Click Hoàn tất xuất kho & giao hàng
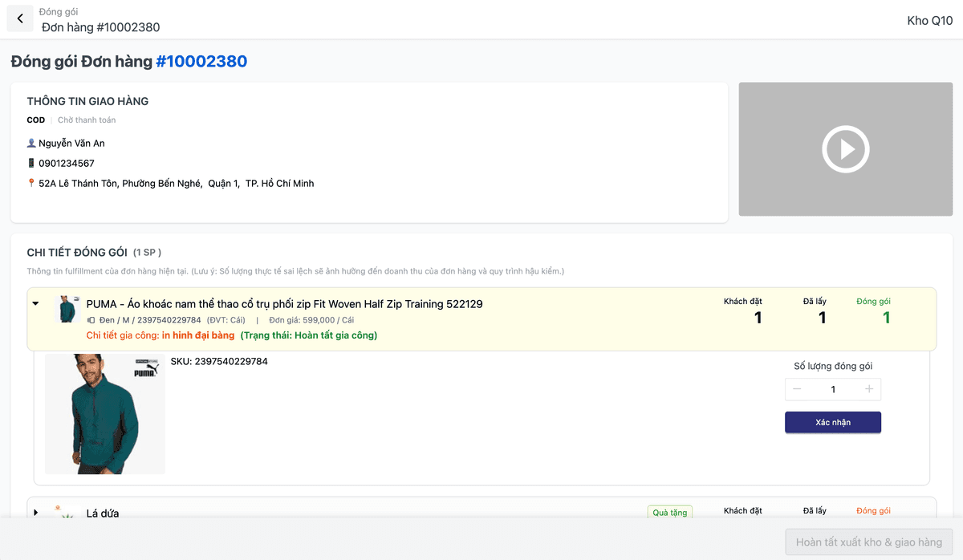Viewport: 963px width, 560px height. 868,542
